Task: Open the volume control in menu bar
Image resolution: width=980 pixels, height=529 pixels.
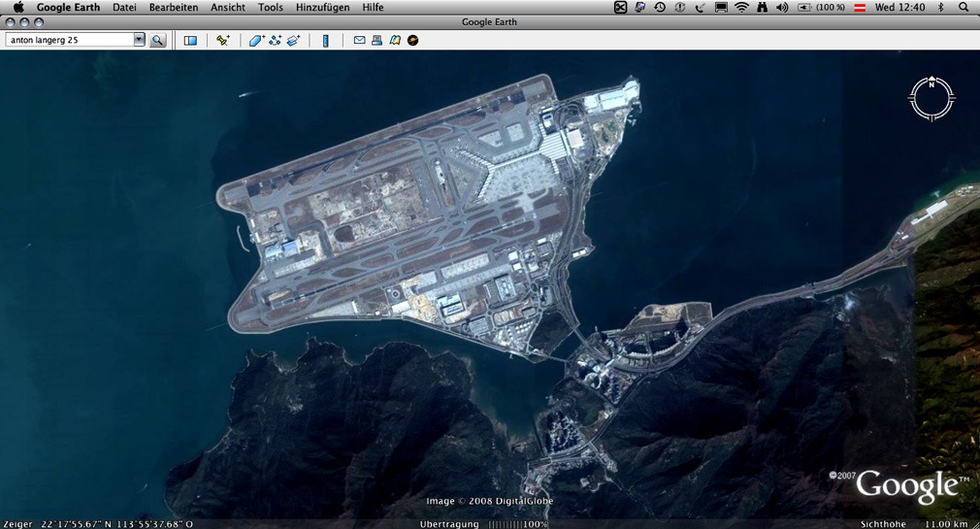Action: pos(782,7)
